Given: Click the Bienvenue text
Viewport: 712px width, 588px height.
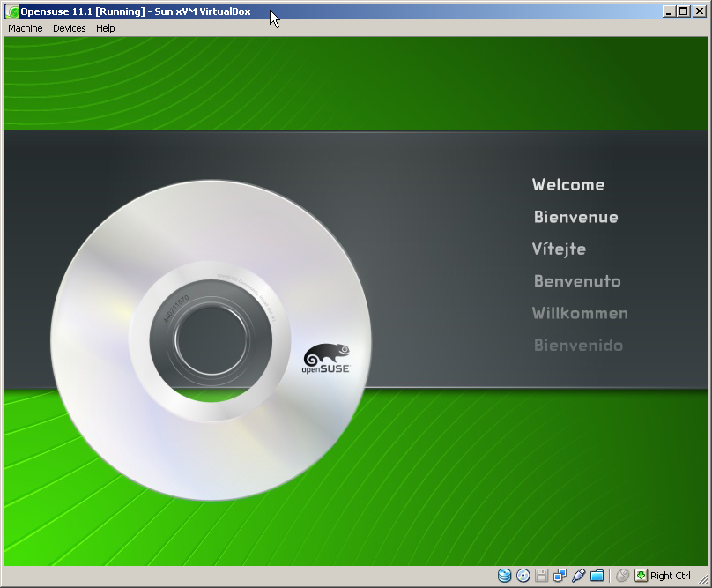Looking at the screenshot, I should coord(575,217).
